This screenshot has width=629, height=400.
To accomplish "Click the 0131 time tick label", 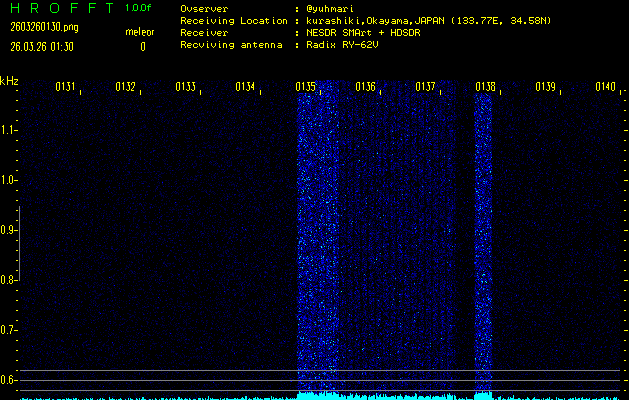I will coord(66,87).
